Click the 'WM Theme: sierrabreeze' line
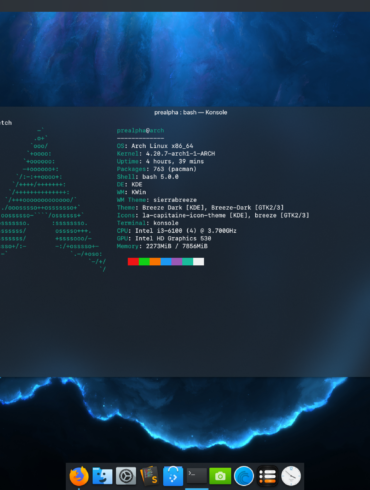Viewport: 370px width, 490px height. click(157, 200)
